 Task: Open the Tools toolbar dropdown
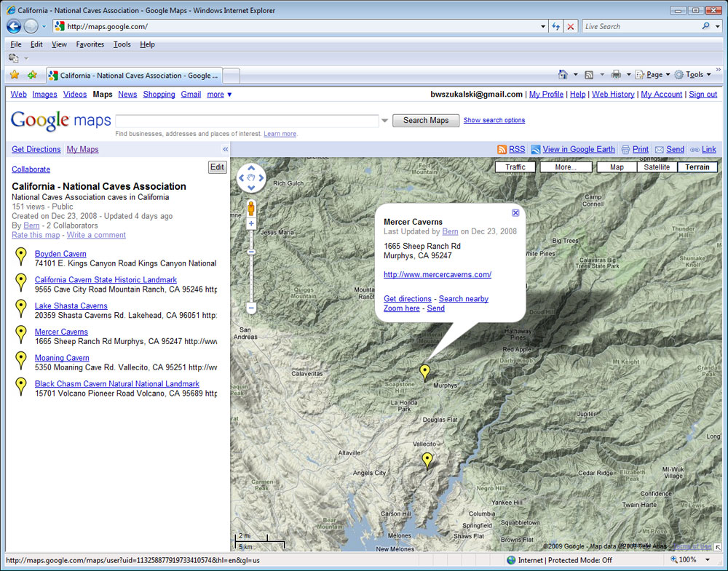click(693, 75)
